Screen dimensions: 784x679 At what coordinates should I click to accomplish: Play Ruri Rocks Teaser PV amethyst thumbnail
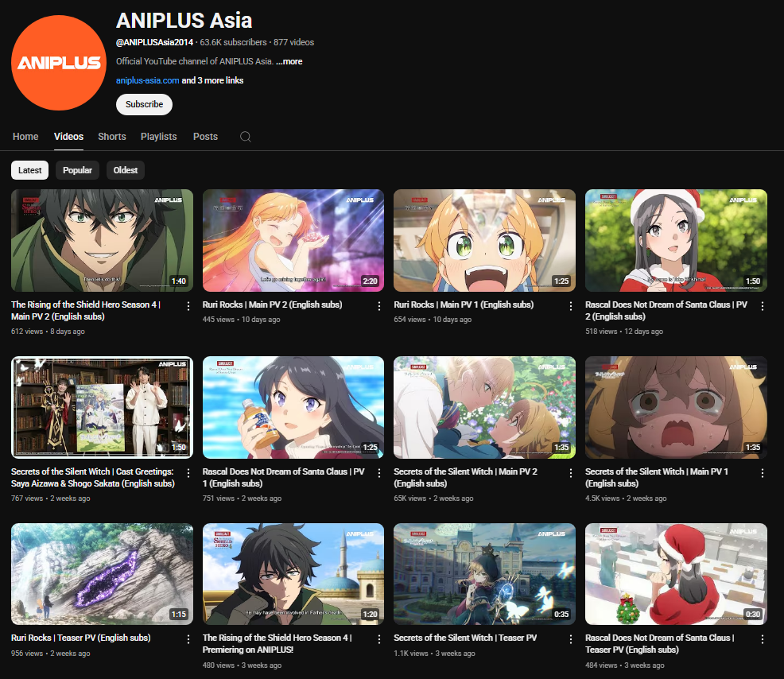102,574
